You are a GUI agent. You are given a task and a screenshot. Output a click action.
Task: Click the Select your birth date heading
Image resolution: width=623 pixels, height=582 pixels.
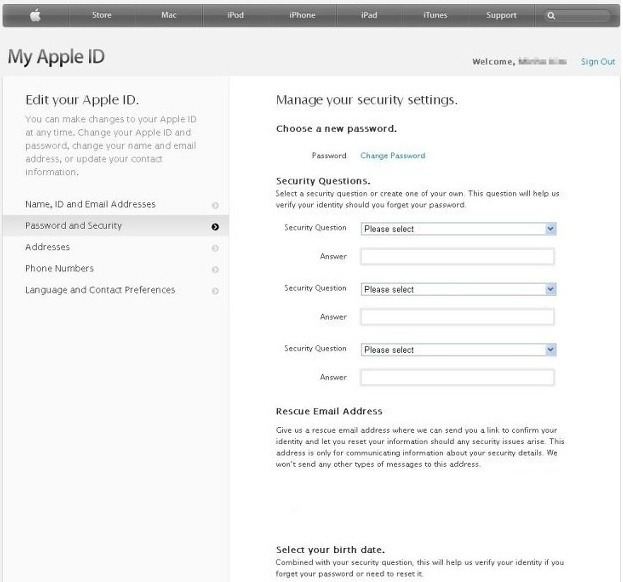(x=330, y=550)
